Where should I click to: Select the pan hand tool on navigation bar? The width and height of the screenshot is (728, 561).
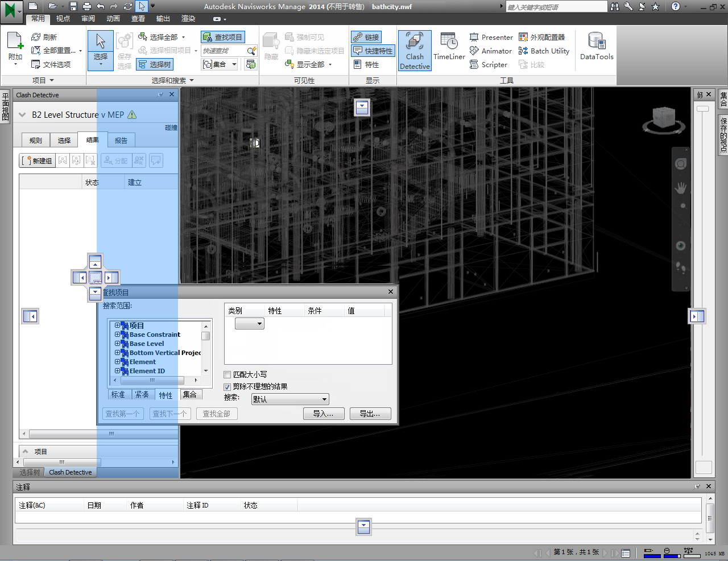(x=681, y=188)
